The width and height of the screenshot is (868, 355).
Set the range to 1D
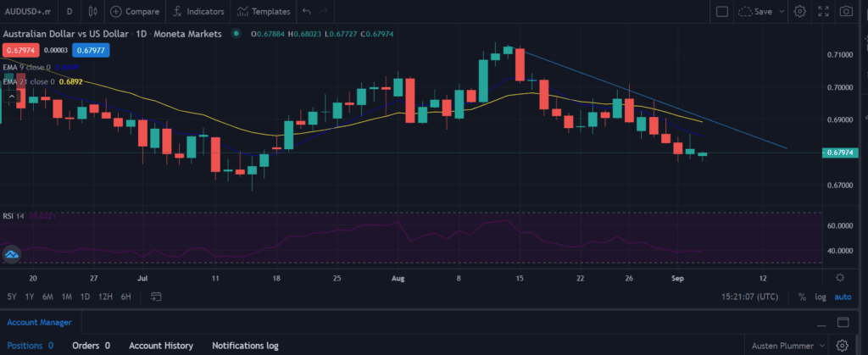(x=86, y=297)
